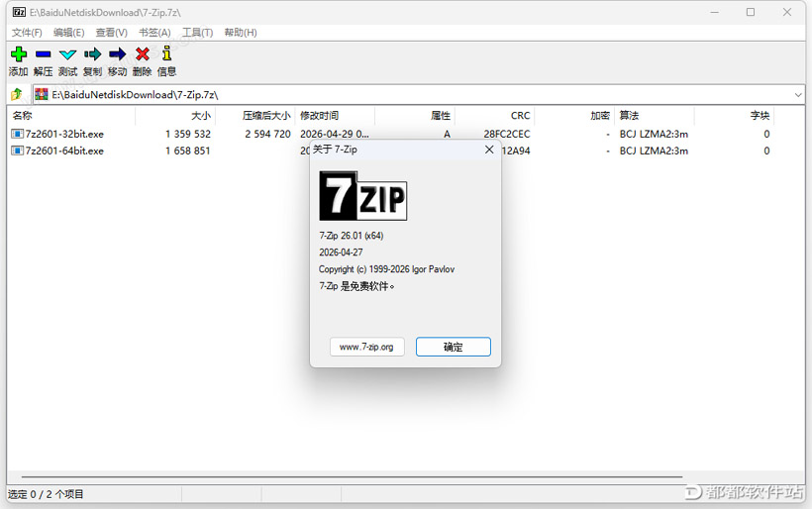Click the Move (移动) arrow icon
812x509 pixels.
pyautogui.click(x=118, y=53)
